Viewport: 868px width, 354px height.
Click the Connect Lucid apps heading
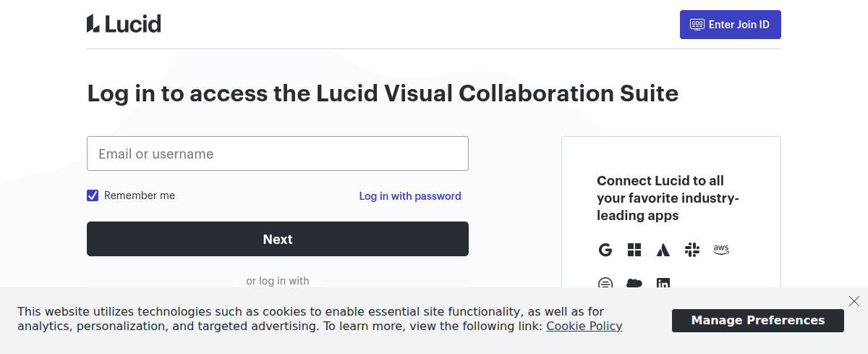click(x=668, y=198)
